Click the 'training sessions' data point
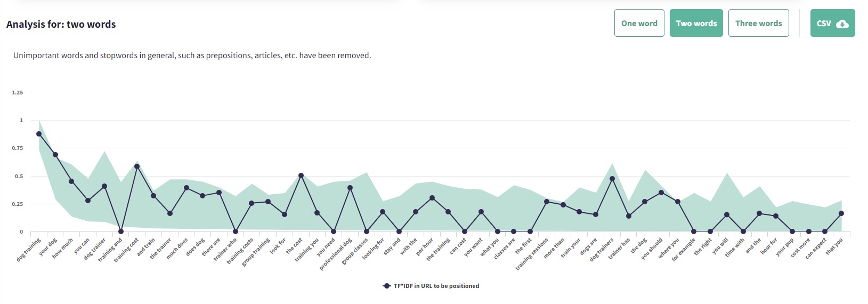The height and width of the screenshot is (304, 868). 547,202
